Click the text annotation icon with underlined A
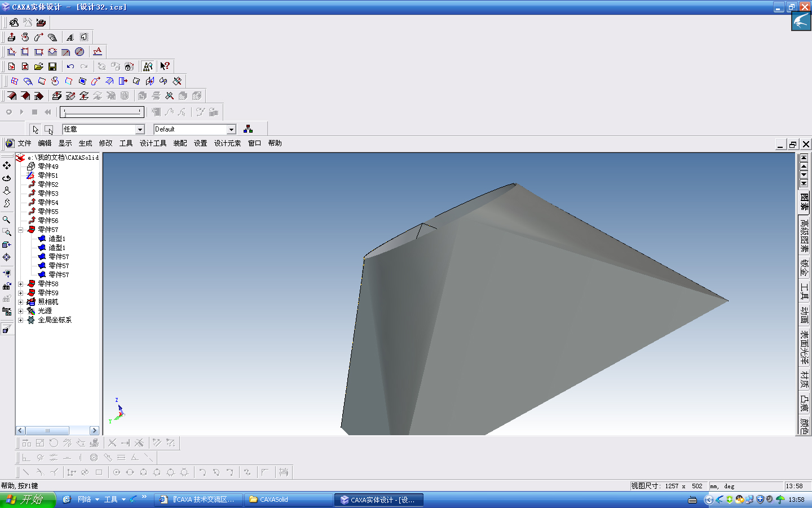 coord(98,52)
